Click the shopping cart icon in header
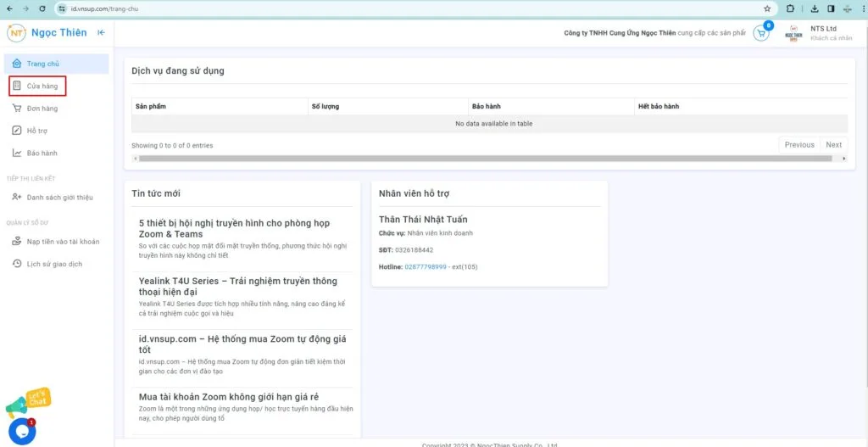The height and width of the screenshot is (447, 868). click(x=760, y=33)
